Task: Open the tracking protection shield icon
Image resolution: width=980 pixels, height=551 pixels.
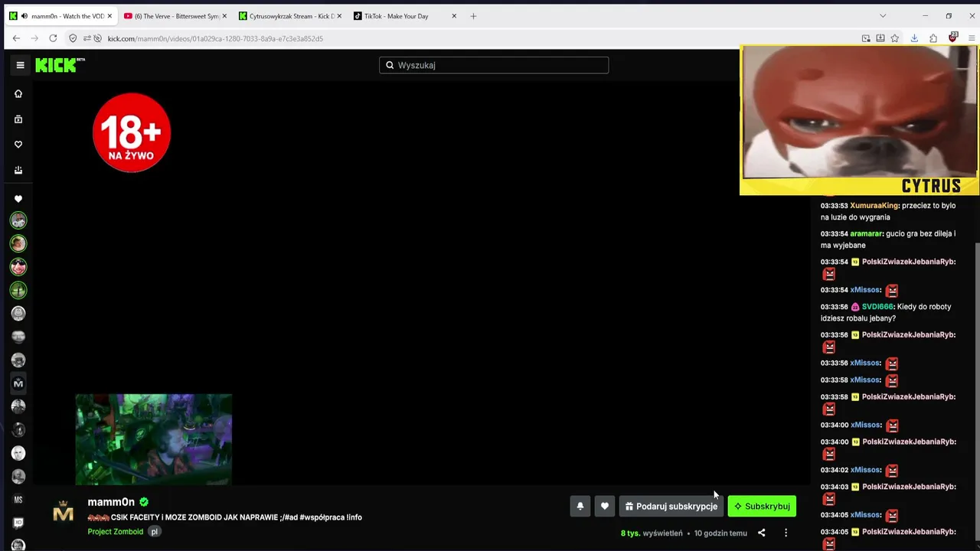Action: click(73, 38)
